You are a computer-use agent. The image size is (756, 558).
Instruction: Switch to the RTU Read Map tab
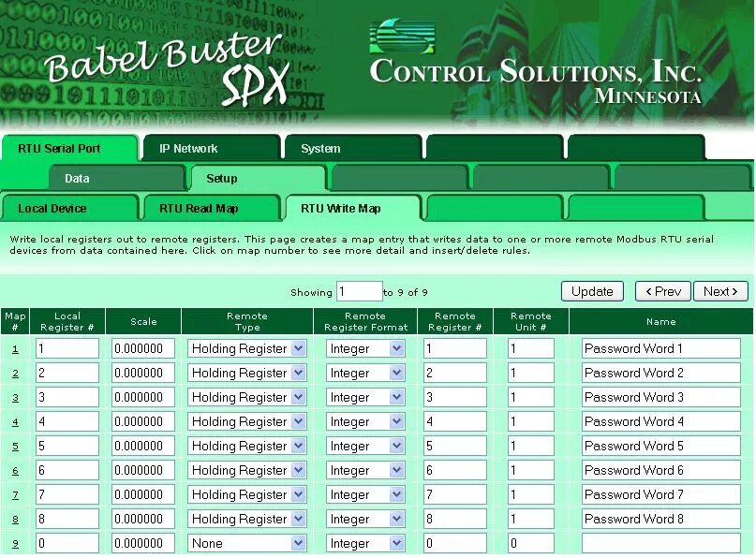pos(212,208)
